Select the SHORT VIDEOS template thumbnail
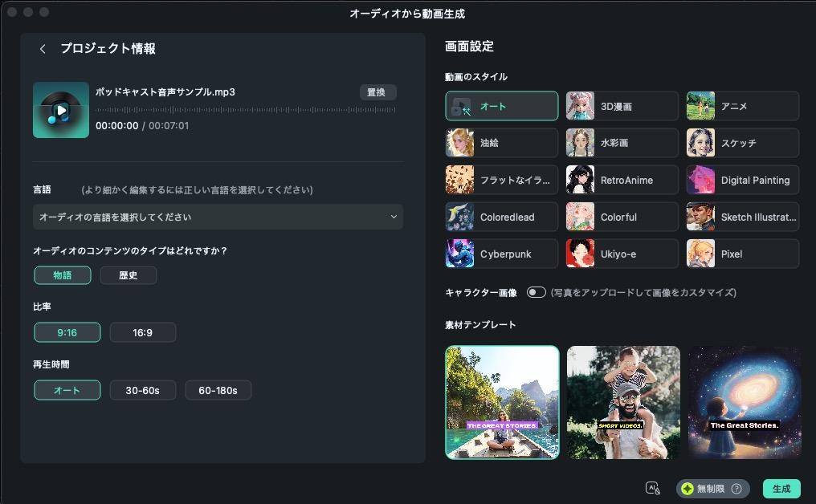 [623, 402]
